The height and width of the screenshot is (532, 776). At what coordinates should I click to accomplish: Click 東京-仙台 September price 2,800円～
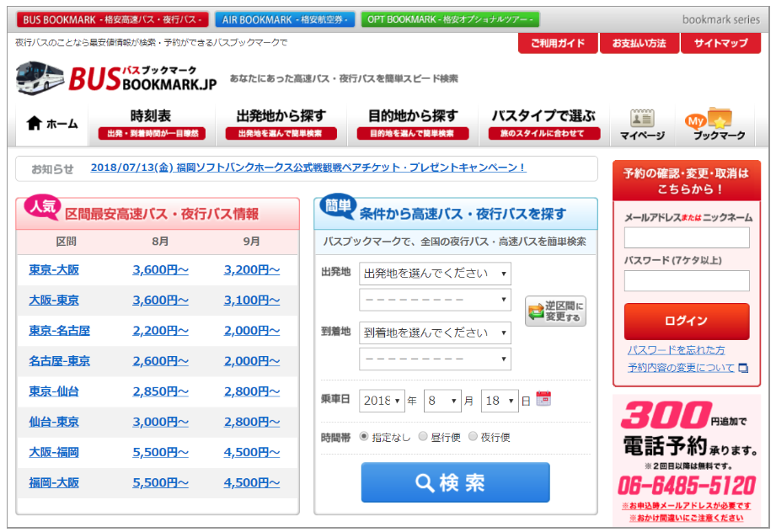(252, 391)
